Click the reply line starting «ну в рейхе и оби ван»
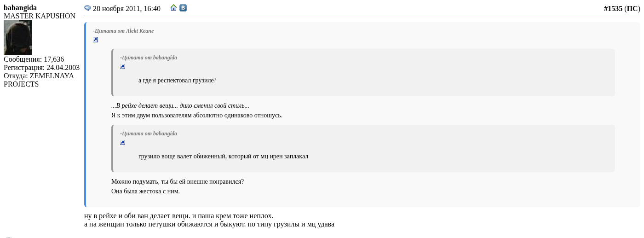 point(178,216)
